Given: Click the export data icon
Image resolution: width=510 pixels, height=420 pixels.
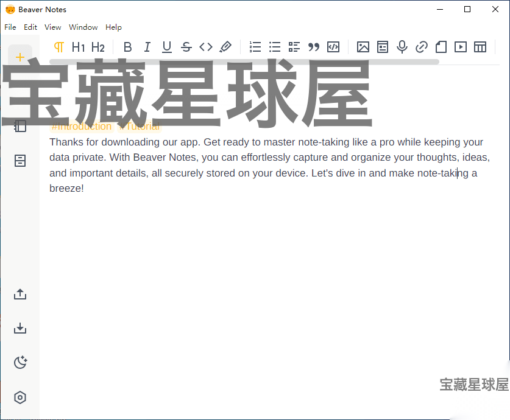Looking at the screenshot, I should tap(20, 294).
